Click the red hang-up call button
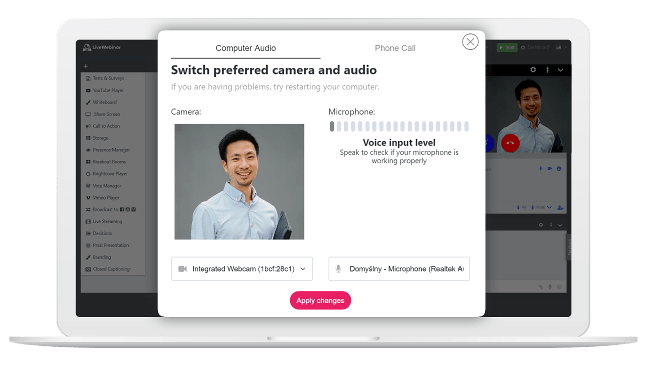This screenshot has height=370, width=650. [510, 143]
